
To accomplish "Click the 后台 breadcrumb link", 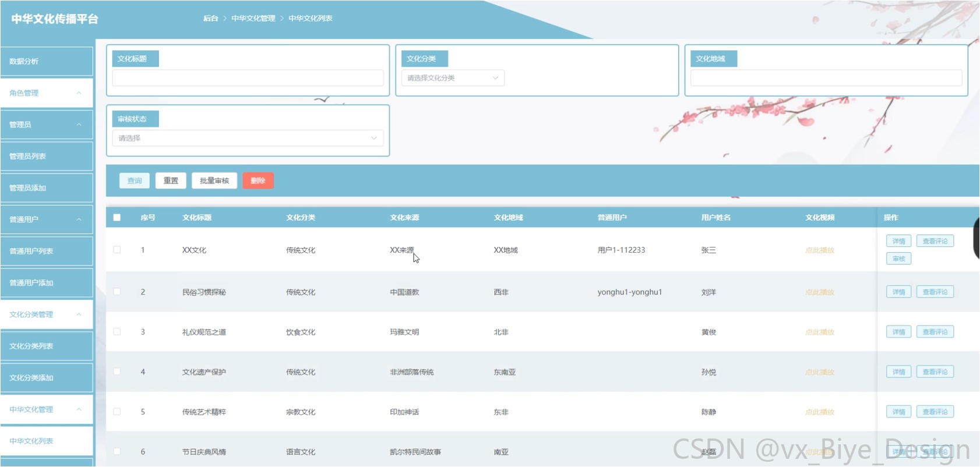I will 210,18.
